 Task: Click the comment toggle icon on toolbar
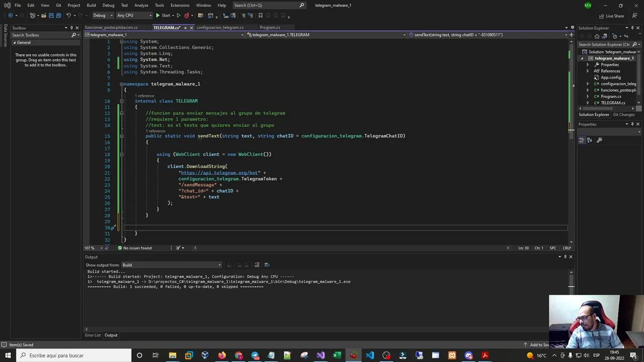(244, 15)
